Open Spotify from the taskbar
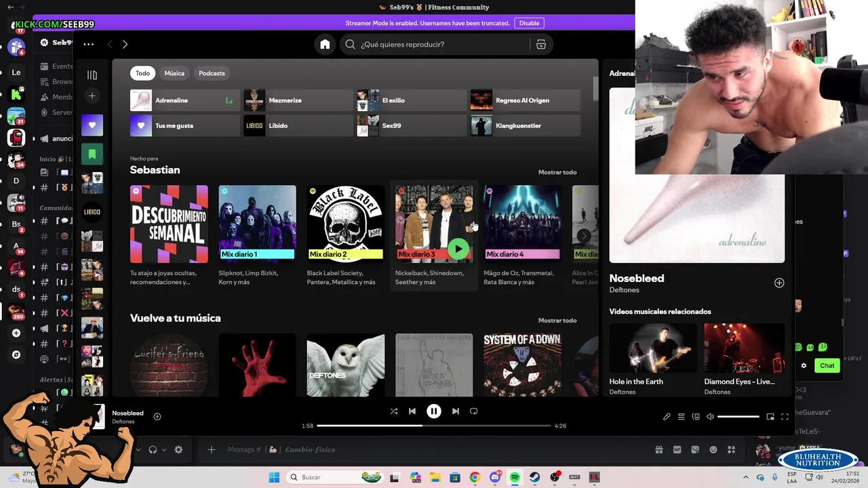This screenshot has height=488, width=868. coord(515,477)
